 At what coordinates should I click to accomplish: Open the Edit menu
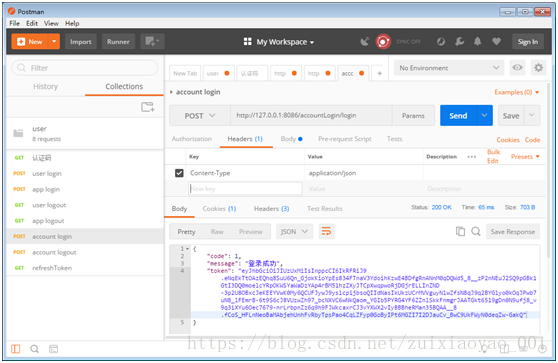click(x=32, y=23)
